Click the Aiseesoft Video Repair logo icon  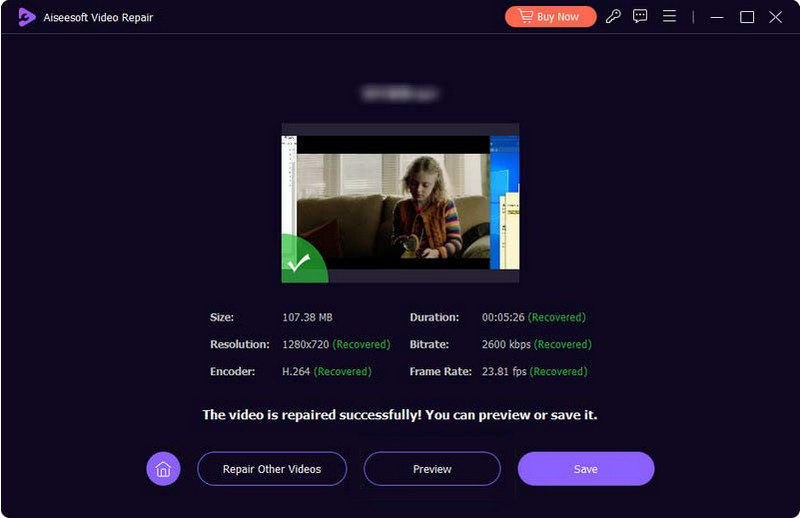(27, 17)
